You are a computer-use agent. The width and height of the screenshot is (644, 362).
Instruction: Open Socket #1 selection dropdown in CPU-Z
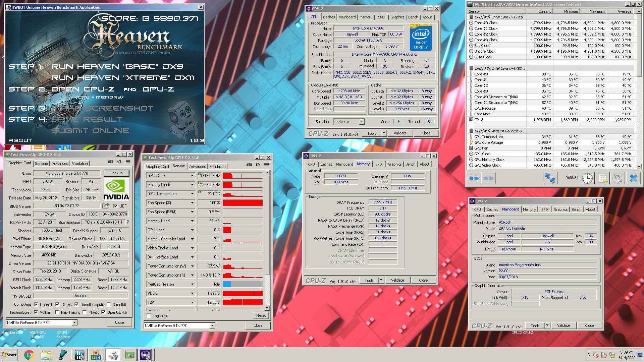click(362, 122)
